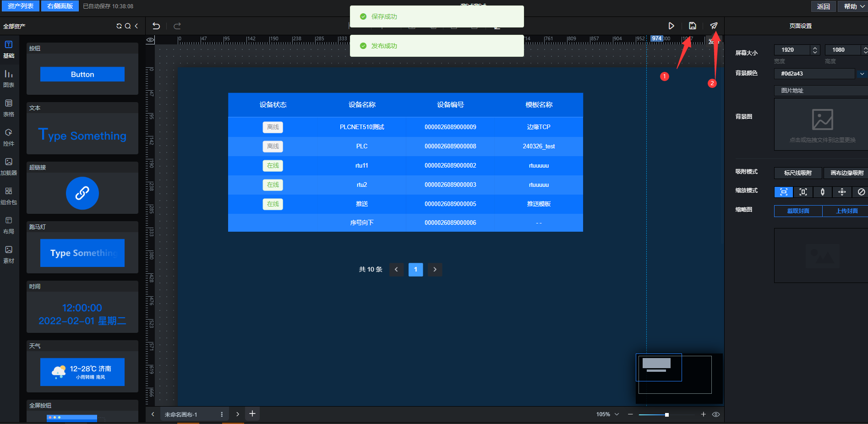This screenshot has width=868, height=424.
Task: Click the refresh icon in assets panel
Action: 119,26
